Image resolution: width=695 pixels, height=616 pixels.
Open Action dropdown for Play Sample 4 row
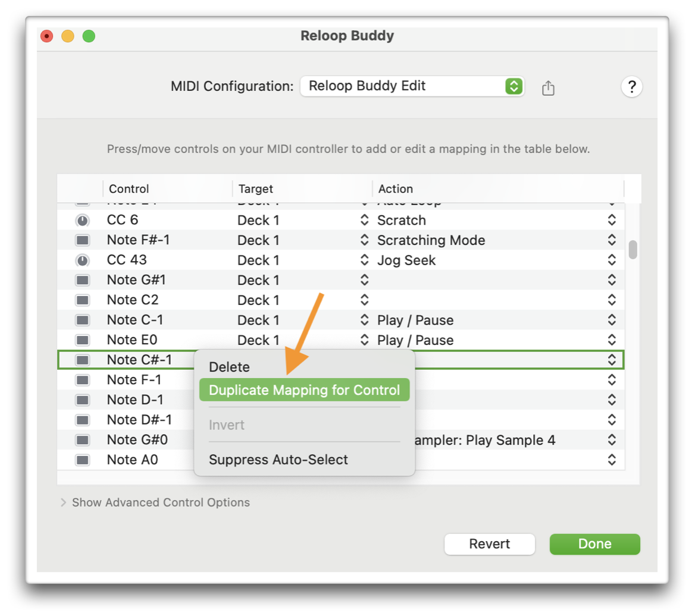(612, 440)
